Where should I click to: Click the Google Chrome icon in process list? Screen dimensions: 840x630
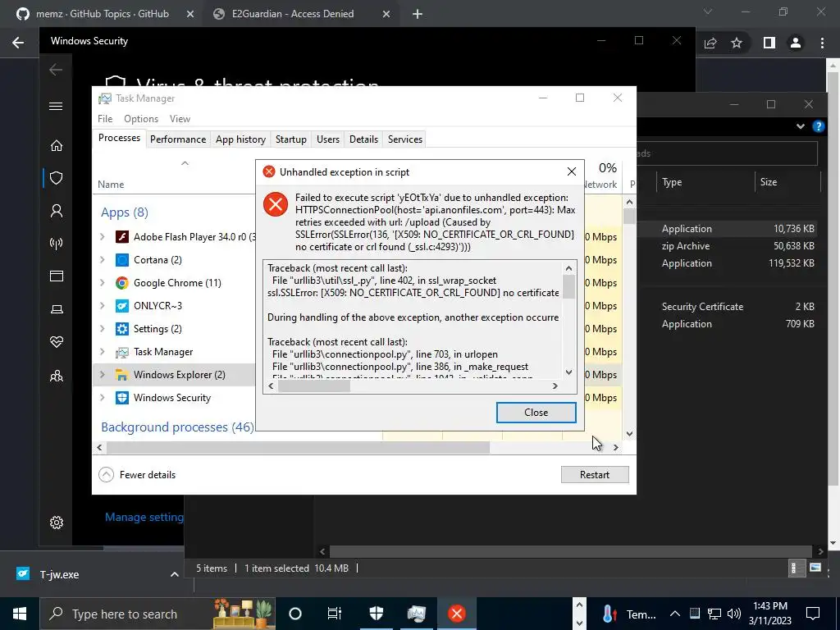click(x=122, y=283)
